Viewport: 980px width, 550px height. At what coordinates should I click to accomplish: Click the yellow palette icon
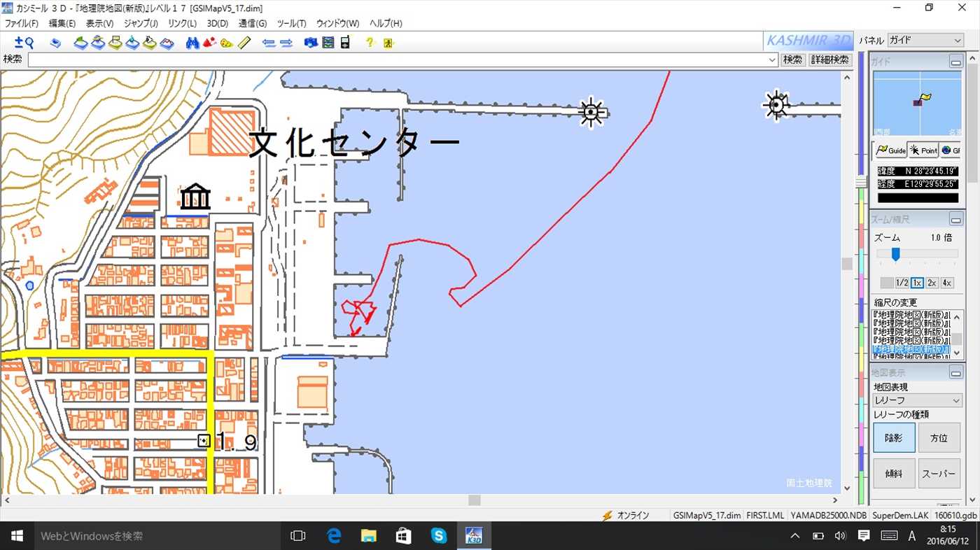tap(226, 43)
